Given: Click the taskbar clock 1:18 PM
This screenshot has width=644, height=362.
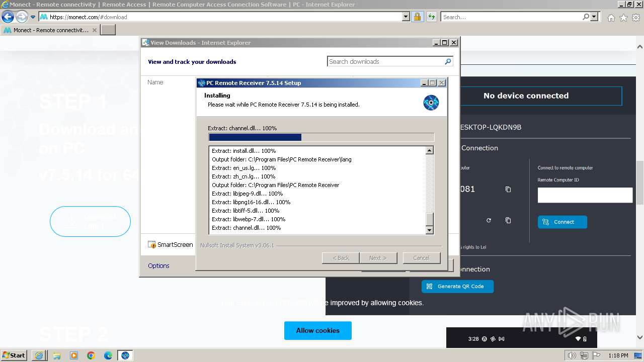Looking at the screenshot, I should (x=618, y=355).
